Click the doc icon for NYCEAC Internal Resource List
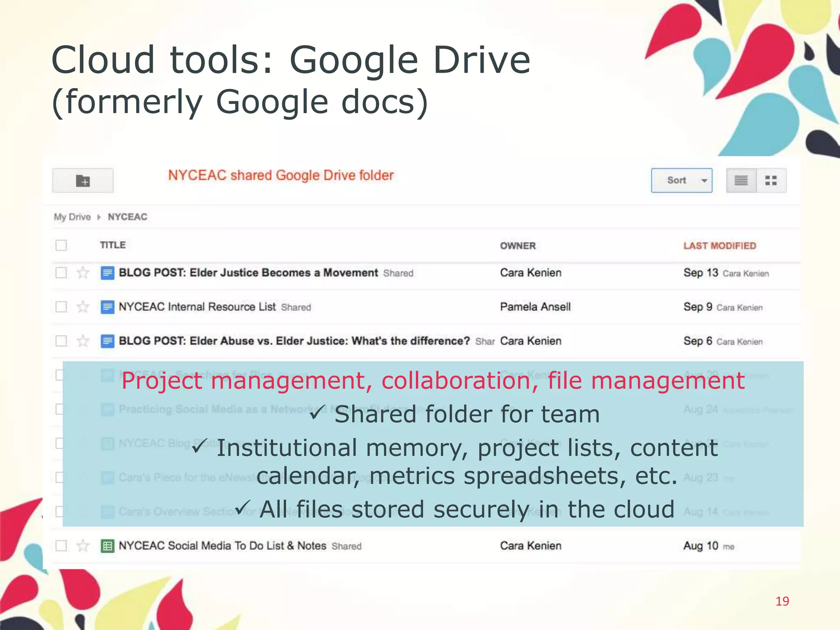840x630 pixels. pyautogui.click(x=107, y=307)
